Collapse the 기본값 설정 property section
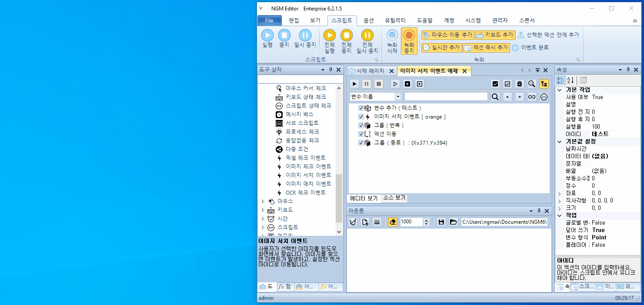 [560, 141]
